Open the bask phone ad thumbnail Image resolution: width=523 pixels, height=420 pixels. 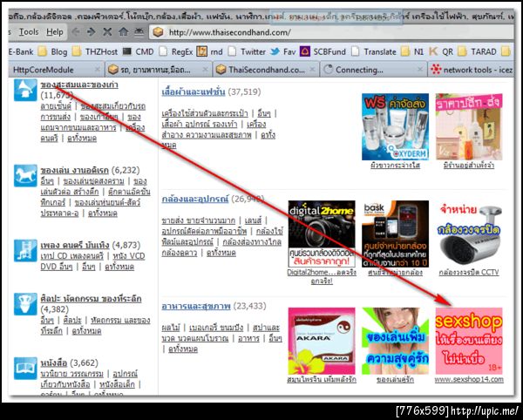point(395,234)
